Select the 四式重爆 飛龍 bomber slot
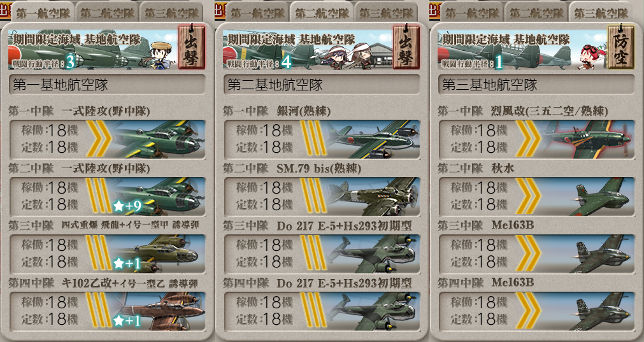The height and width of the screenshot is (342, 644). coord(107,254)
